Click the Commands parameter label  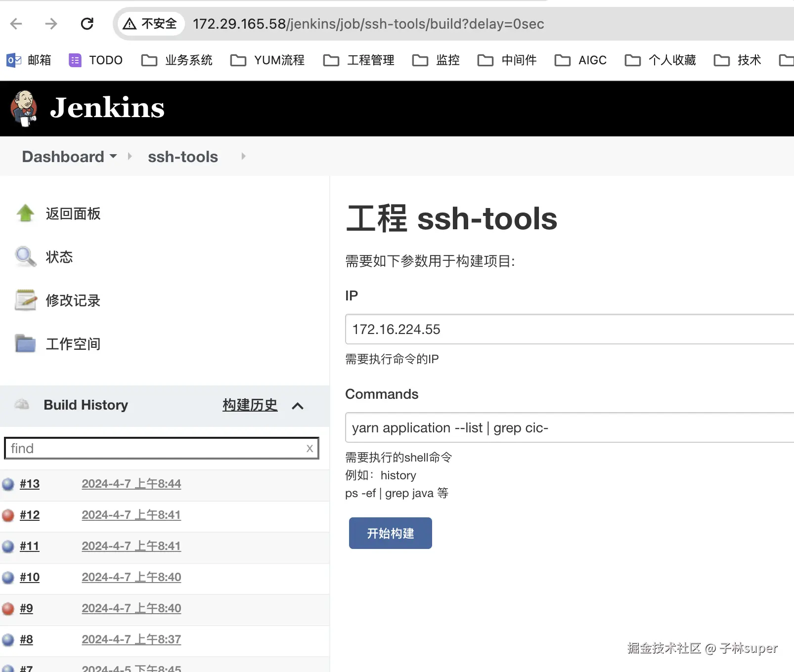pos(382,394)
